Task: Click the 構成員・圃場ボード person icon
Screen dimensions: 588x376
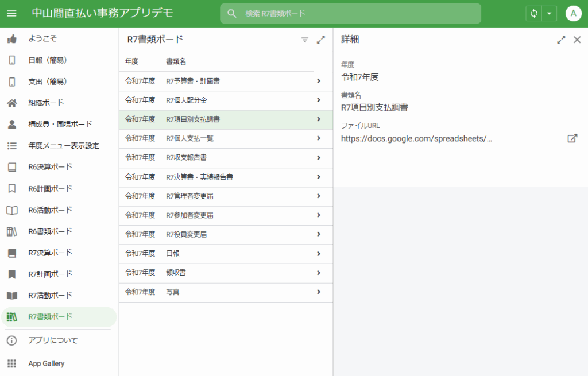Action: (12, 125)
